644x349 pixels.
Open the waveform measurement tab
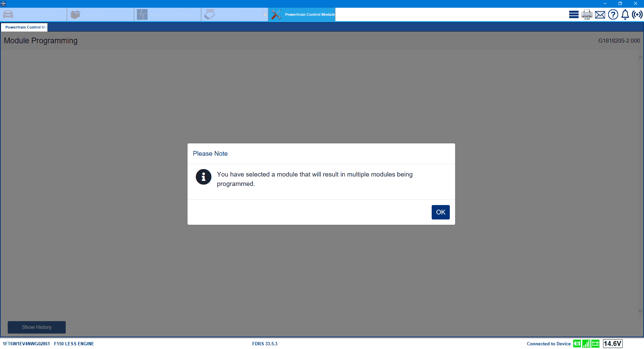(x=168, y=15)
